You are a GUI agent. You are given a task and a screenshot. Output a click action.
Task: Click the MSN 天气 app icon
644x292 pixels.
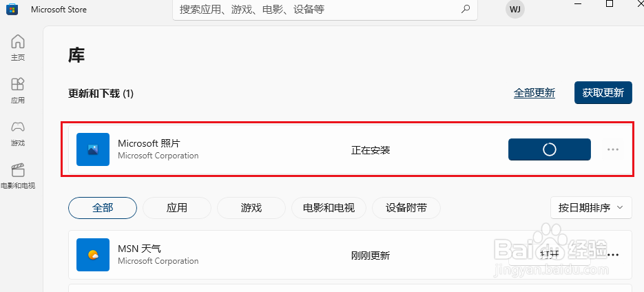93,255
